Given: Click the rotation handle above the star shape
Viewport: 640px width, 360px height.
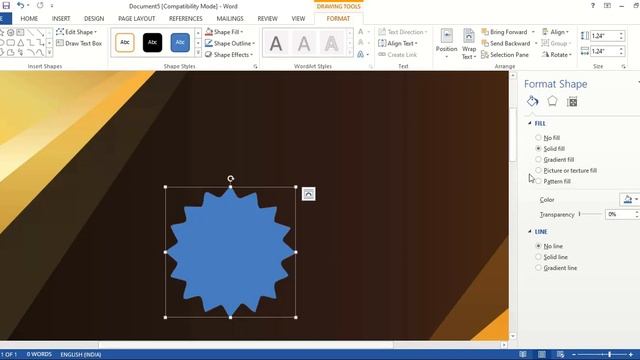Looking at the screenshot, I should click(x=231, y=178).
